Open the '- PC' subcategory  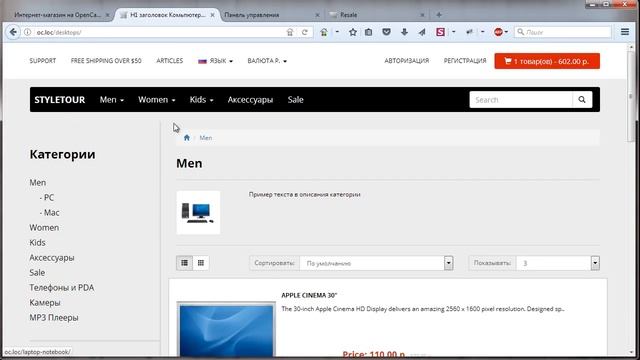(47, 198)
